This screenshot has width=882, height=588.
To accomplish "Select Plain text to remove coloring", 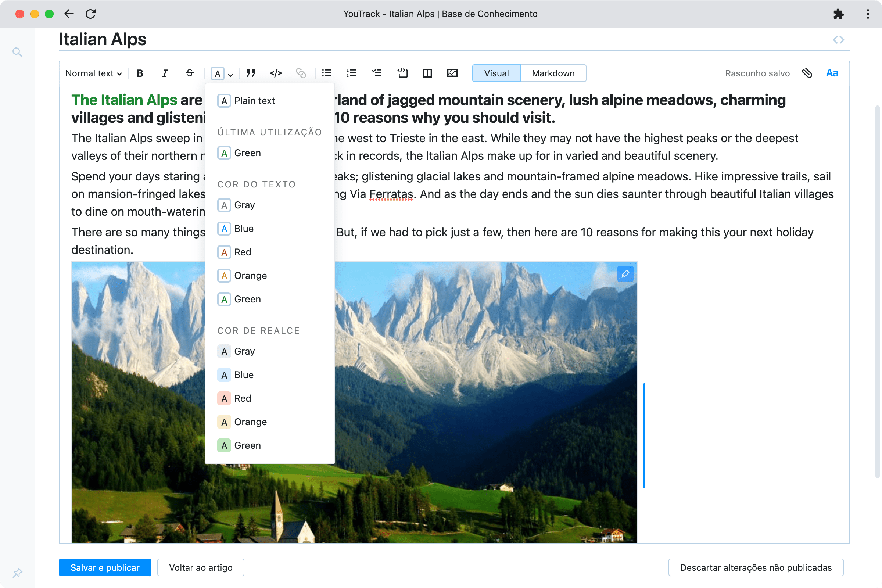I will click(254, 100).
